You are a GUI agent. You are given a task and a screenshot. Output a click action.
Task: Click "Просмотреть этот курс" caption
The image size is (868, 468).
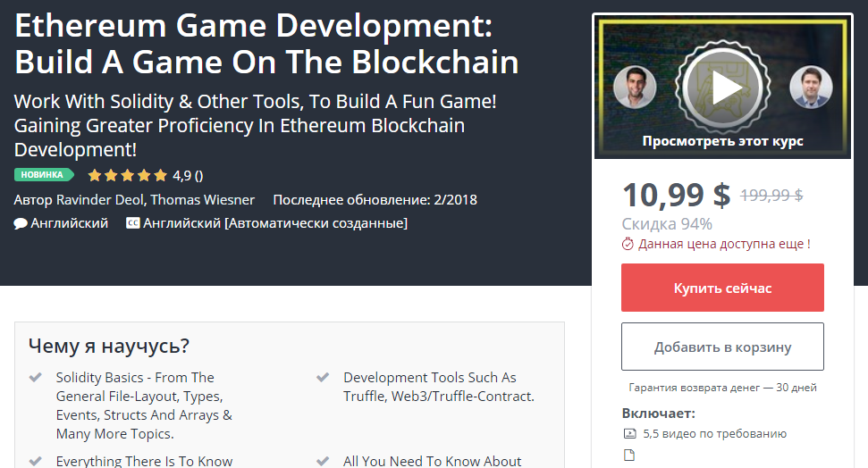coord(722,141)
